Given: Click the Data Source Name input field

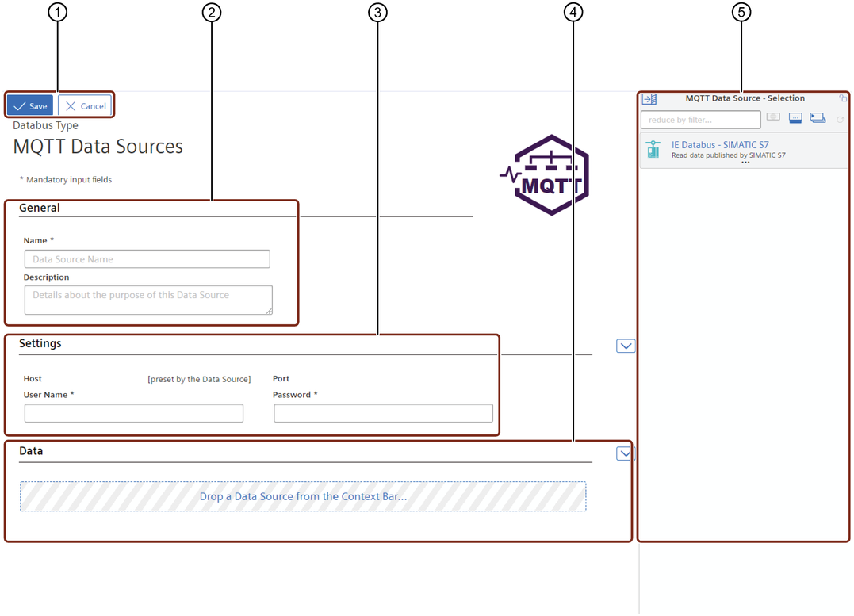Looking at the screenshot, I should (x=147, y=259).
